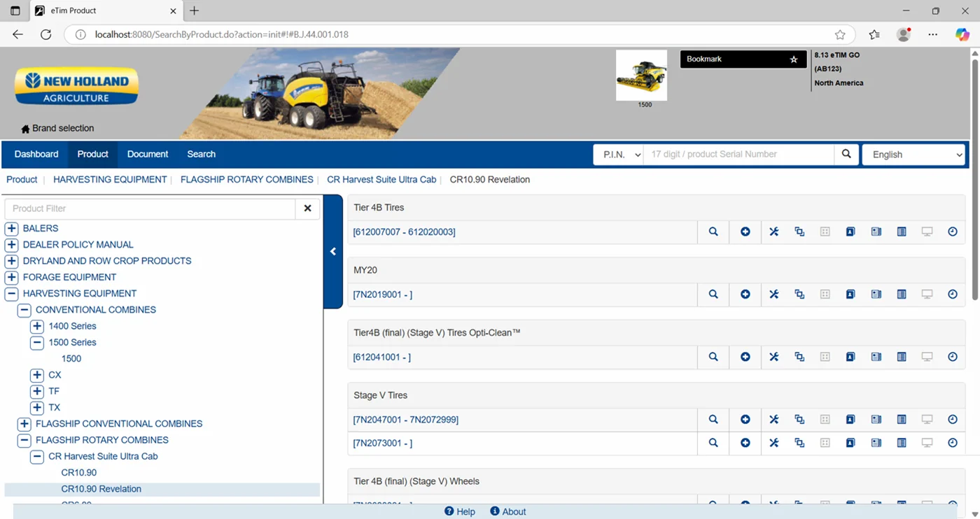Click the clock icon in row [7N2047001 - 7N2072999]

pos(953,420)
